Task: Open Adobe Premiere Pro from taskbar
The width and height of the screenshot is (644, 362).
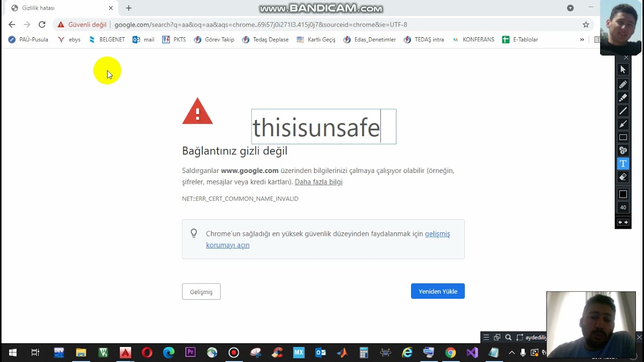Action: click(x=190, y=352)
